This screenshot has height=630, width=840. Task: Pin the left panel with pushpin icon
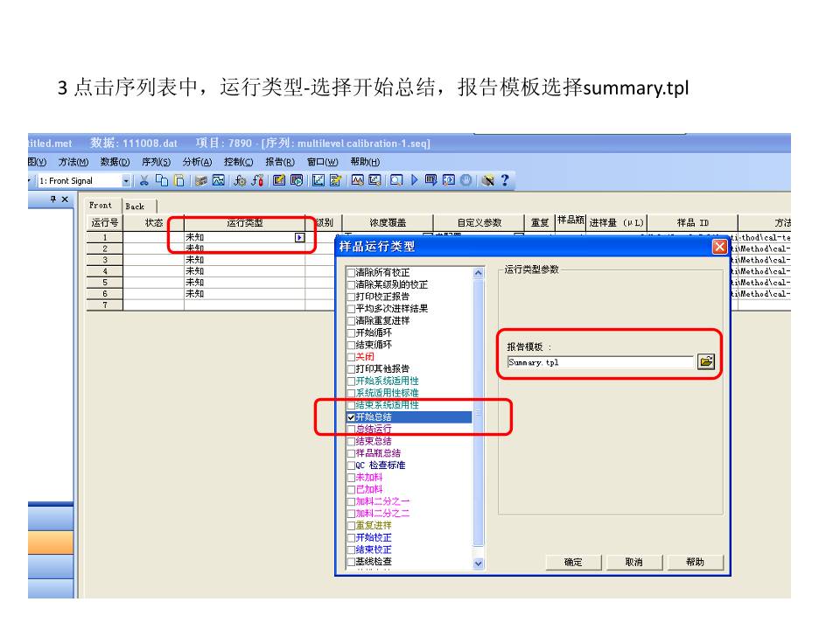(52, 200)
